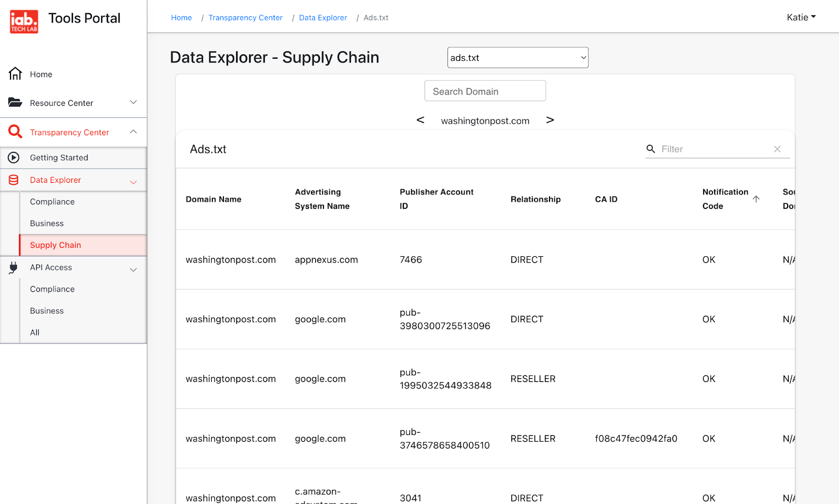Screen dimensions: 839x504
Task: Collapse the Transparency Center chevron
Action: (x=133, y=132)
